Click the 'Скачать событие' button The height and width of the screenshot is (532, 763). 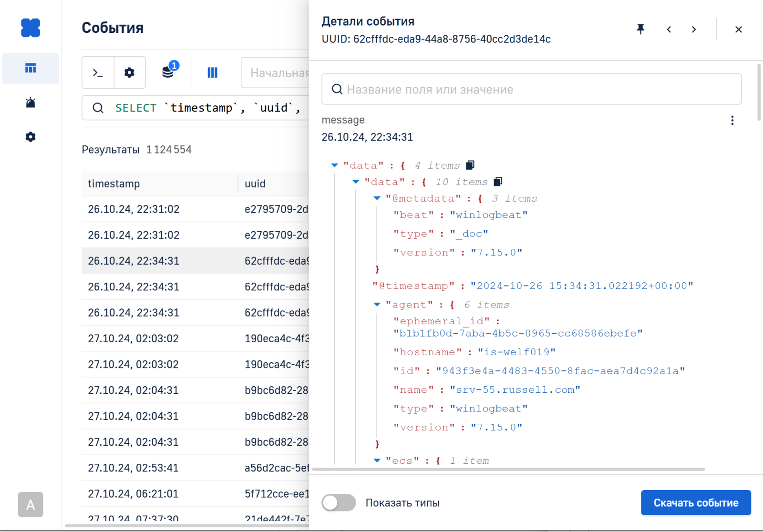coord(695,502)
